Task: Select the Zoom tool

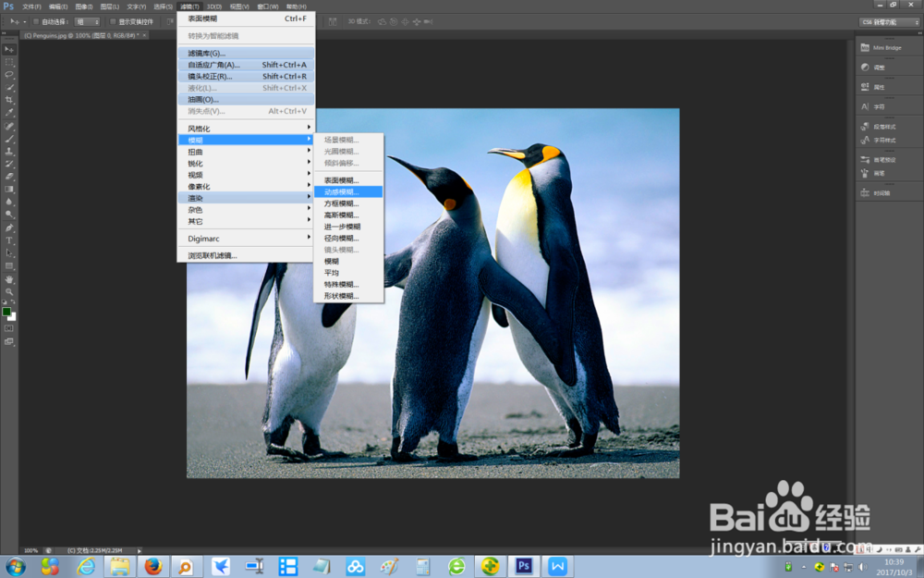Action: tap(9, 292)
